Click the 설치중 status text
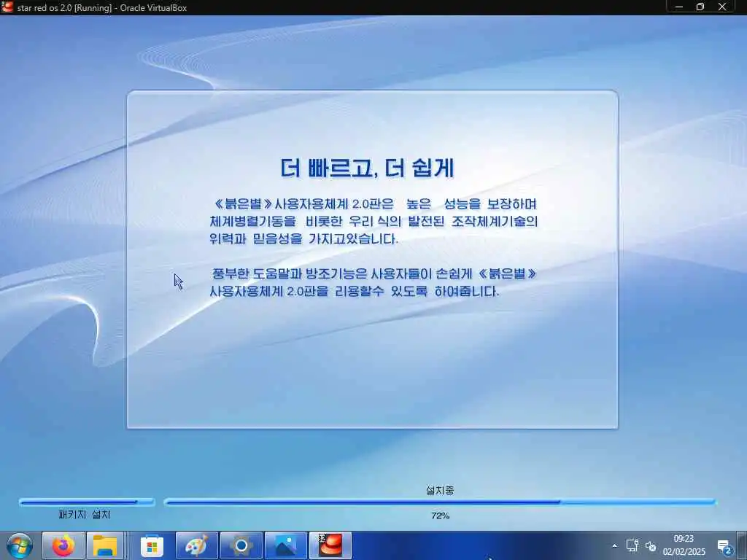The height and width of the screenshot is (560, 747). tap(440, 490)
